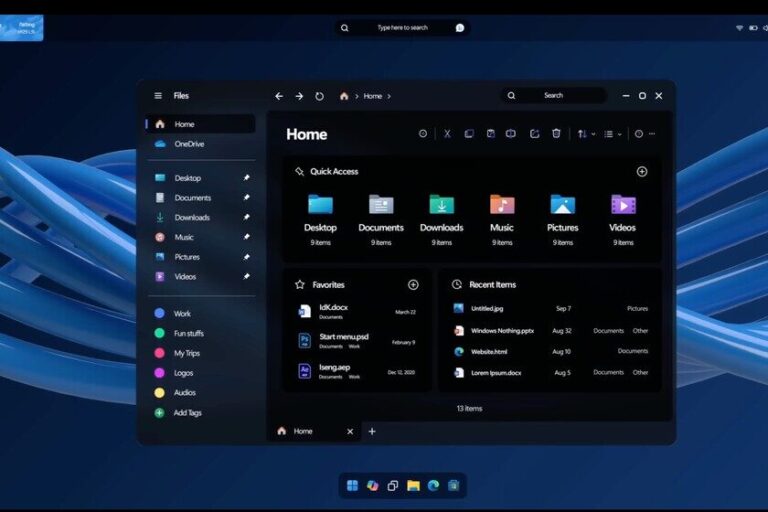This screenshot has width=768, height=512.
Task: Click the Rename icon in toolbar
Action: [x=511, y=133]
